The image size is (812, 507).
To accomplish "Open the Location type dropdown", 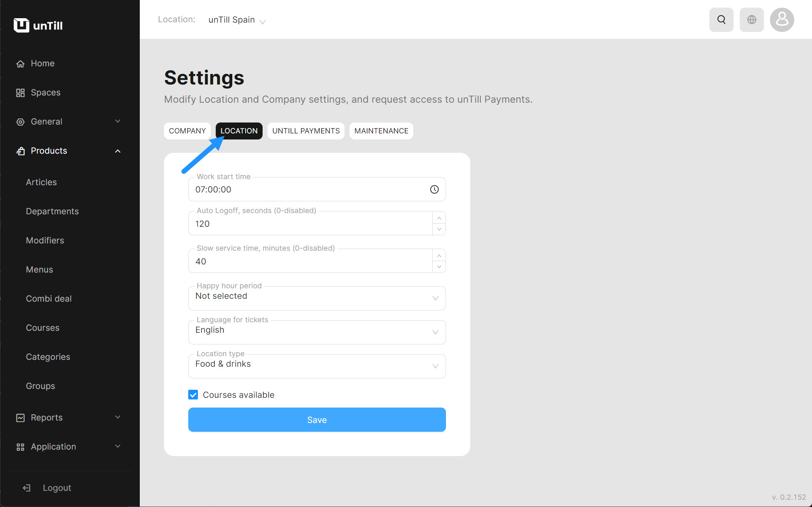I will (x=317, y=366).
